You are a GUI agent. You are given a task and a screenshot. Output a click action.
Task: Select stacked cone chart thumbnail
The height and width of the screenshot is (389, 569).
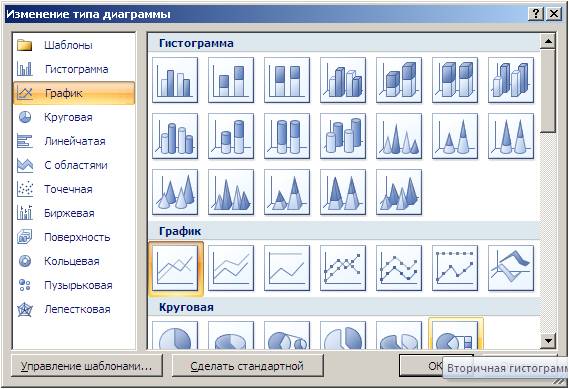[455, 136]
